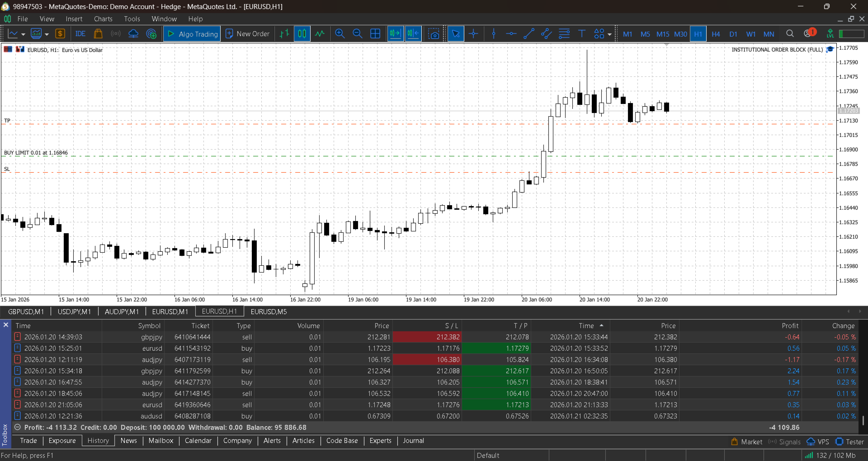Select the equidistant channel tool
The width and height of the screenshot is (868, 461).
pos(547,34)
